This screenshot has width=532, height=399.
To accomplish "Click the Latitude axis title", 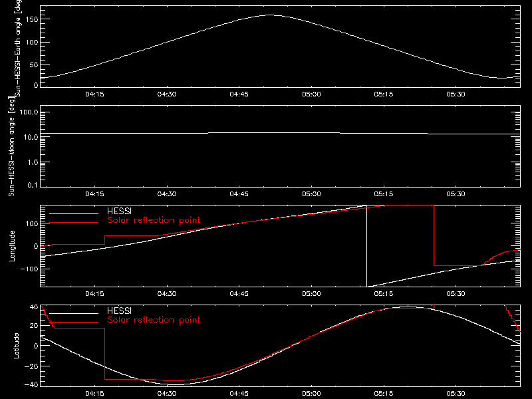I will 16,346.
